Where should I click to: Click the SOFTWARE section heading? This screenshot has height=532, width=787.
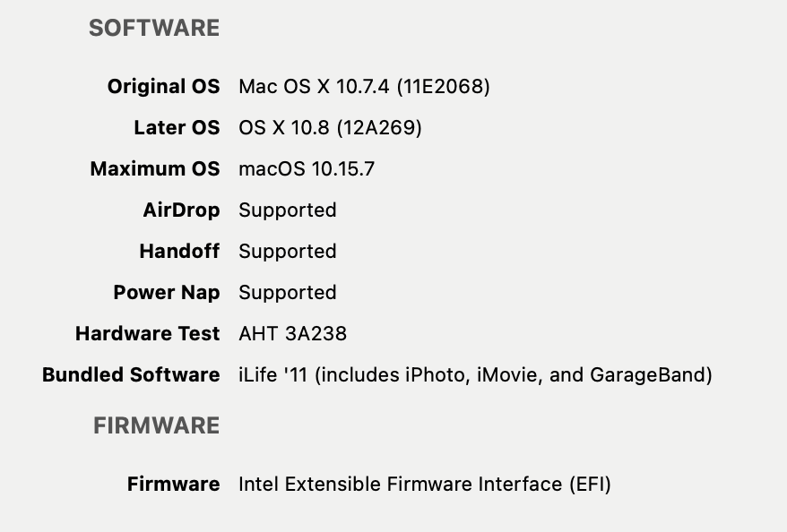pyautogui.click(x=154, y=29)
